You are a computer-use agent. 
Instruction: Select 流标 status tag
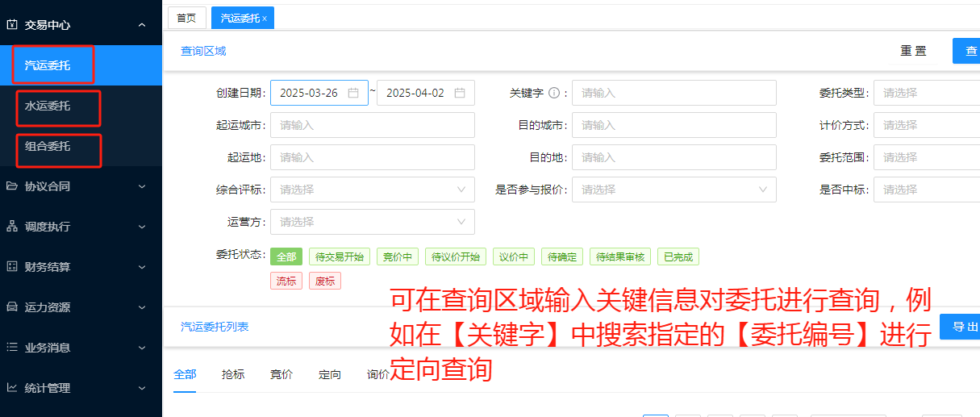[286, 281]
